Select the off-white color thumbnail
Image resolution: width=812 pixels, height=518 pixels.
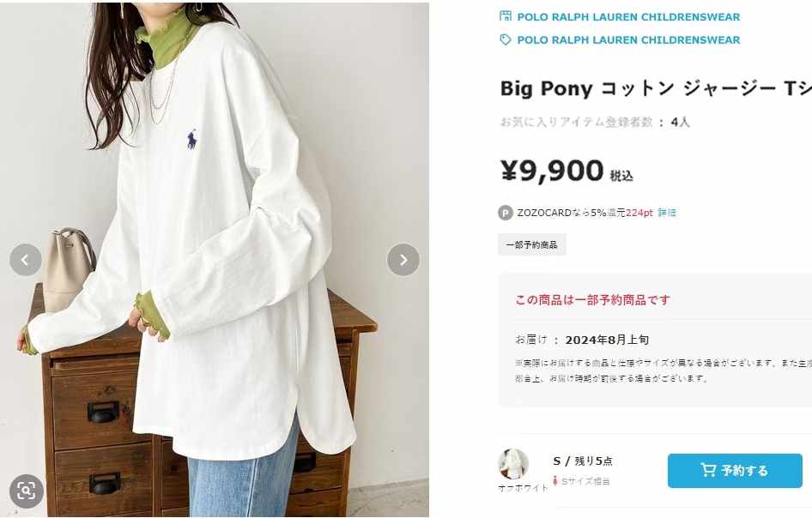pos(513,464)
